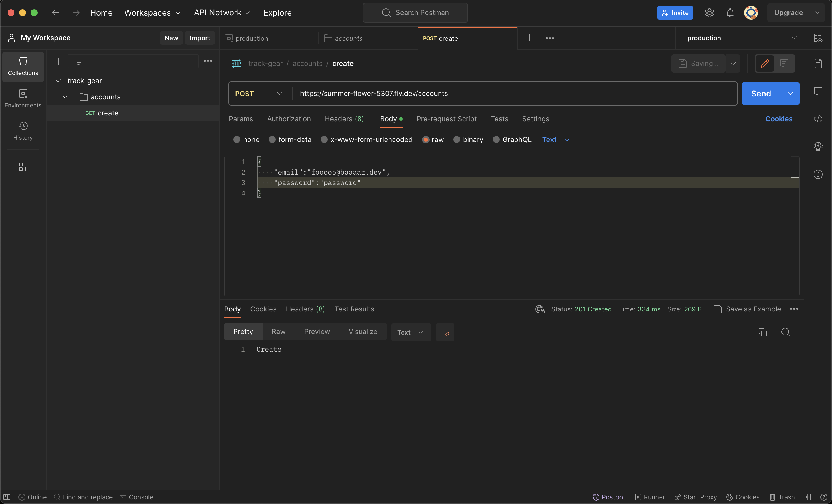Open response panel three-dots options
Viewport: 832px width, 504px height.
[794, 309]
